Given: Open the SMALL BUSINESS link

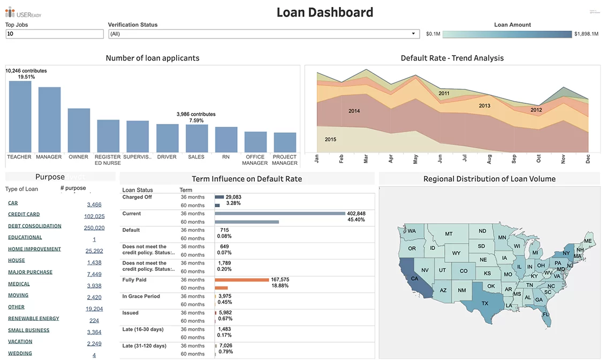Looking at the screenshot, I should (x=29, y=330).
